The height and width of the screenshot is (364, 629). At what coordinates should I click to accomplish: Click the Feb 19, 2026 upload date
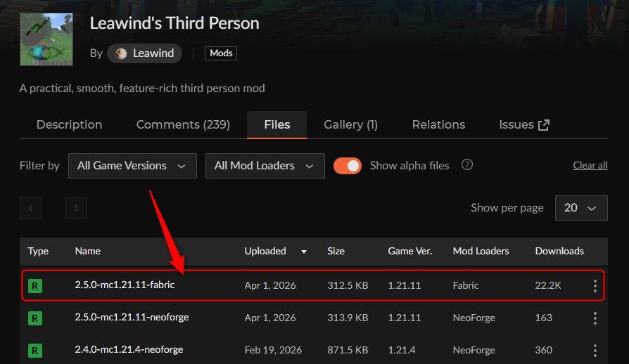click(x=273, y=350)
